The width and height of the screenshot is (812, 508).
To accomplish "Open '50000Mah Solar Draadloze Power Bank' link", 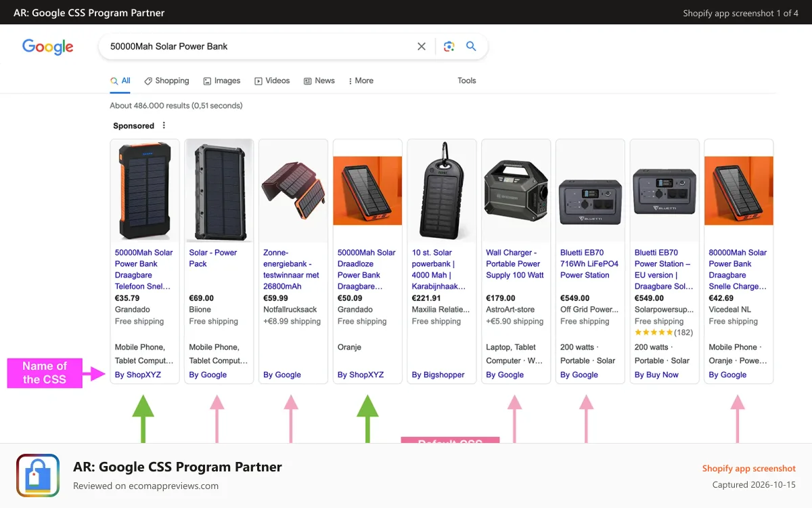I will click(x=367, y=270).
